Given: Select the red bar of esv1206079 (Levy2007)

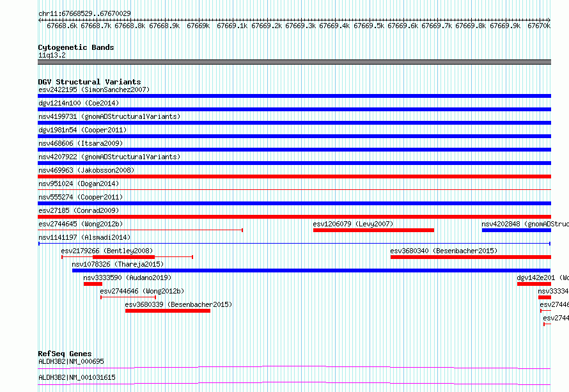Looking at the screenshot, I should tap(373, 230).
